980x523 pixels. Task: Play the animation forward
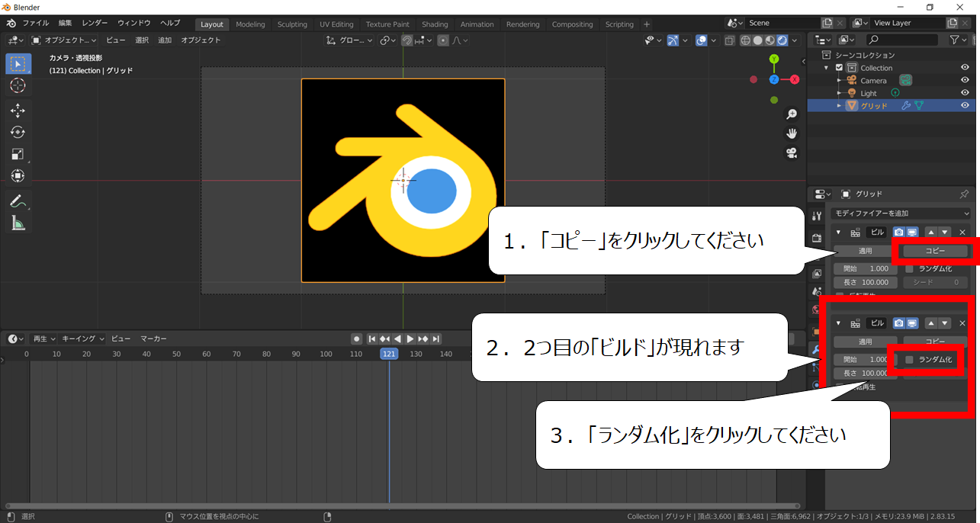[410, 339]
